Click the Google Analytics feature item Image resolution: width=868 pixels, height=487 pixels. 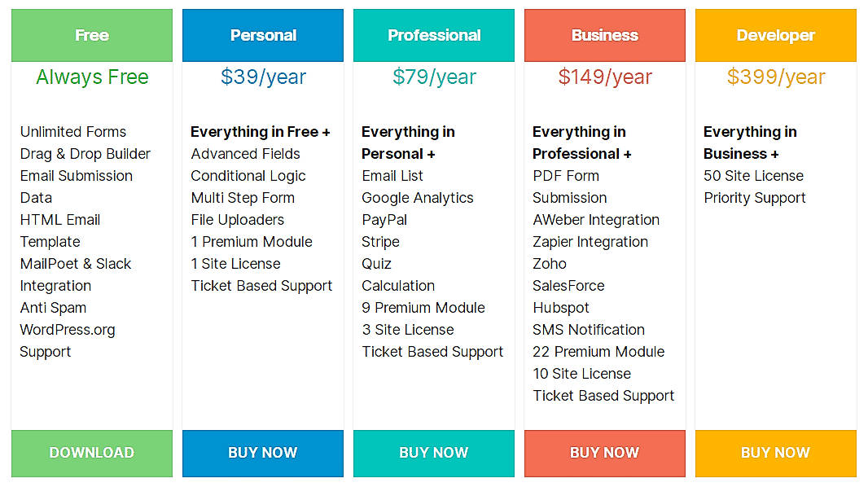(x=418, y=197)
